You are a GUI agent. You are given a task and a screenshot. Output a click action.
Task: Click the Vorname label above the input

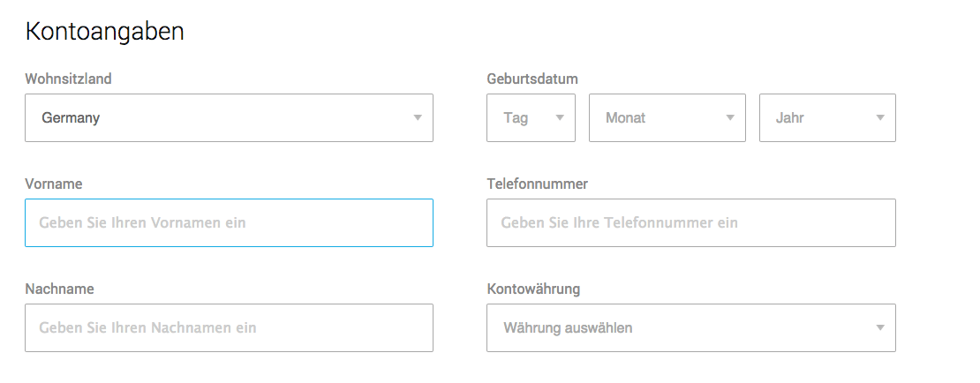(54, 184)
